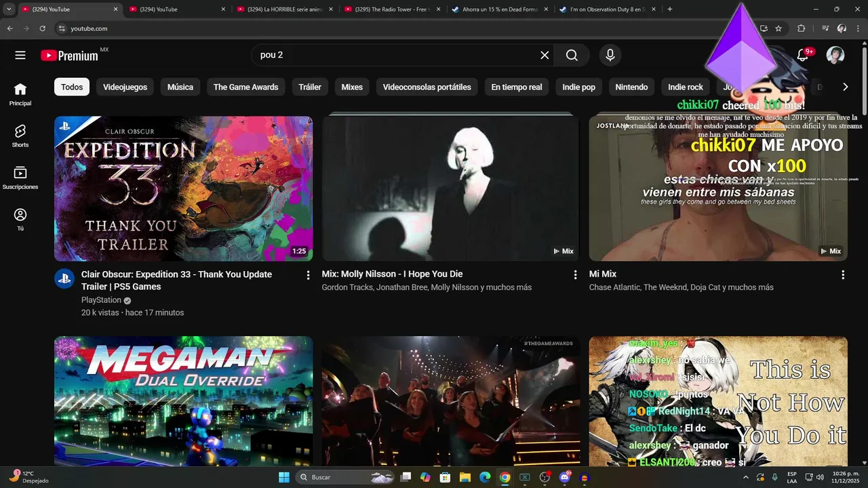This screenshot has width=868, height=488.
Task: Open options menu for Expedition 33 video
Action: tap(308, 275)
